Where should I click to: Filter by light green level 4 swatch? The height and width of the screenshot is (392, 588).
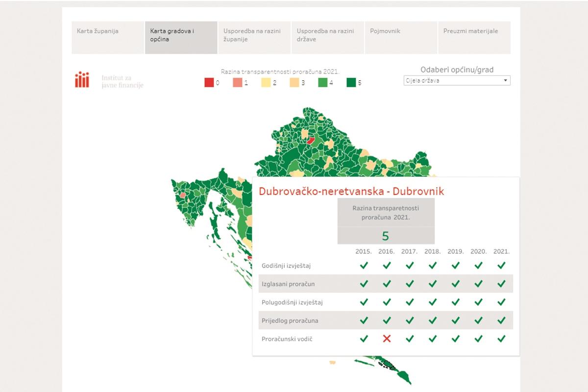[322, 83]
